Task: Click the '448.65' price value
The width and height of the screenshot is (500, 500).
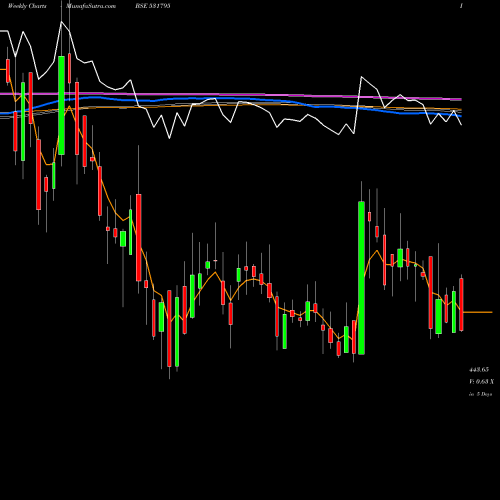Action: tap(479, 369)
